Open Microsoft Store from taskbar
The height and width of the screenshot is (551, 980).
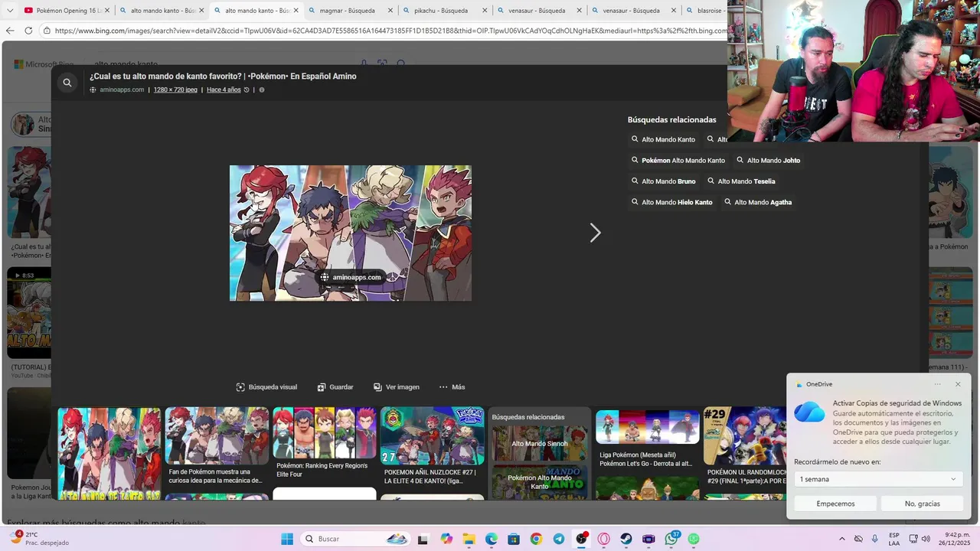click(514, 539)
